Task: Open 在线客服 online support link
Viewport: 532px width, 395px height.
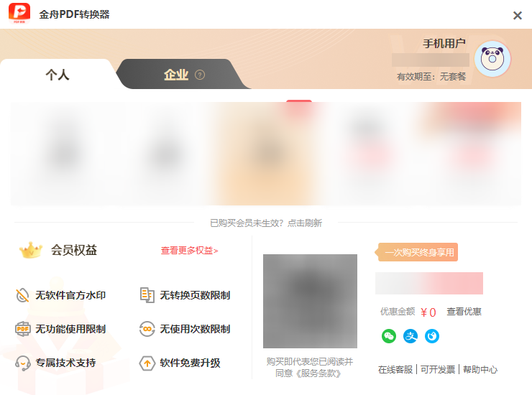Action: 395,370
